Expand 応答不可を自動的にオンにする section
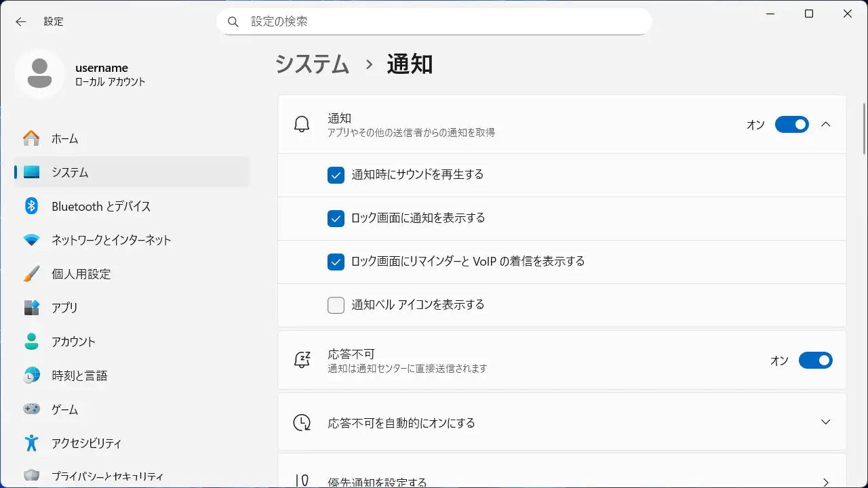 click(x=825, y=422)
